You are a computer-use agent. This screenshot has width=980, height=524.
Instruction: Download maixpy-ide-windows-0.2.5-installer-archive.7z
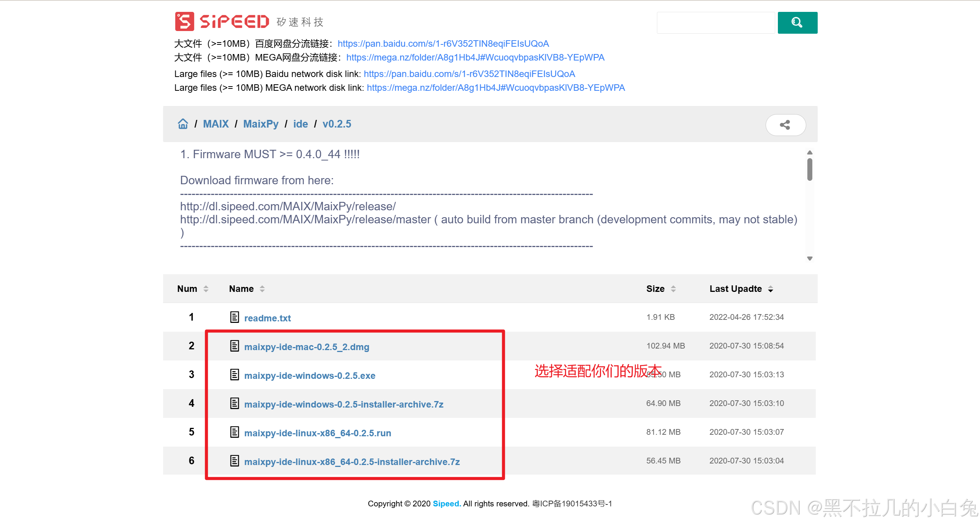(x=343, y=404)
